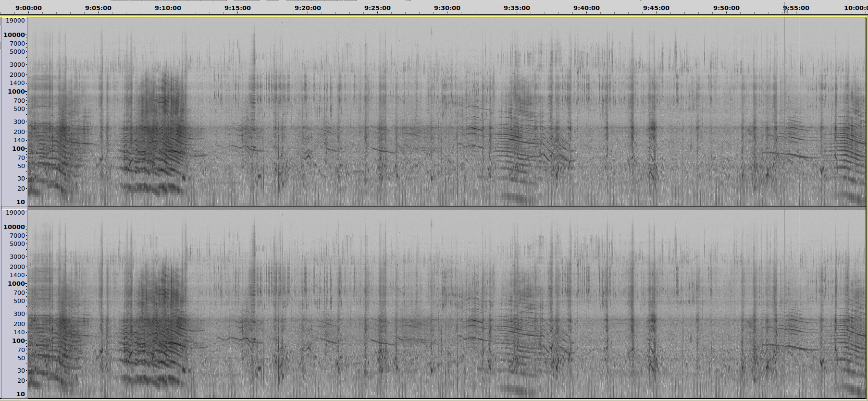Click the 9:30:00 mark on the timeline
This screenshot has height=401, width=868.
click(447, 8)
